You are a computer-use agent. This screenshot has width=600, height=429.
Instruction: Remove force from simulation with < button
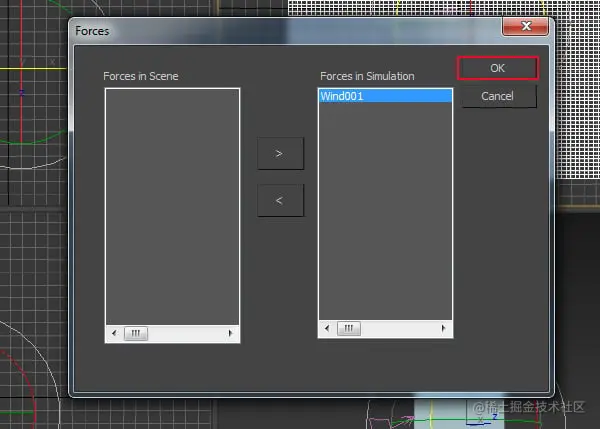click(280, 200)
